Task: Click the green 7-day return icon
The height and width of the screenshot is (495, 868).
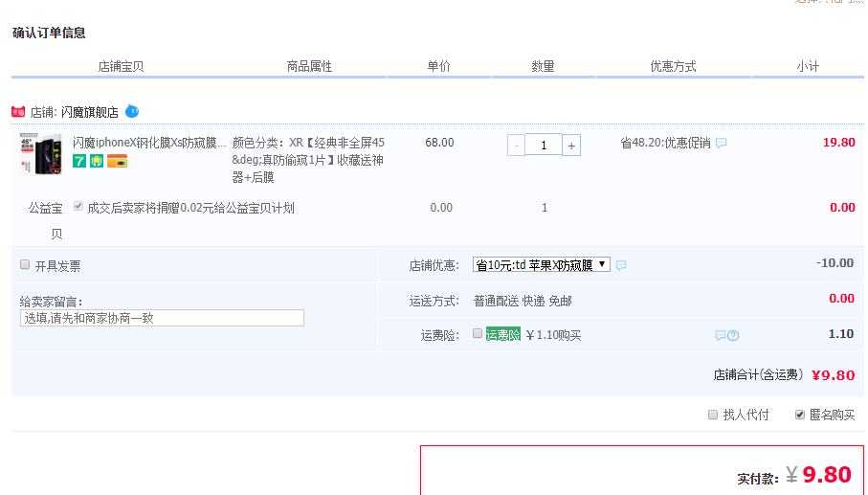Action: click(79, 161)
